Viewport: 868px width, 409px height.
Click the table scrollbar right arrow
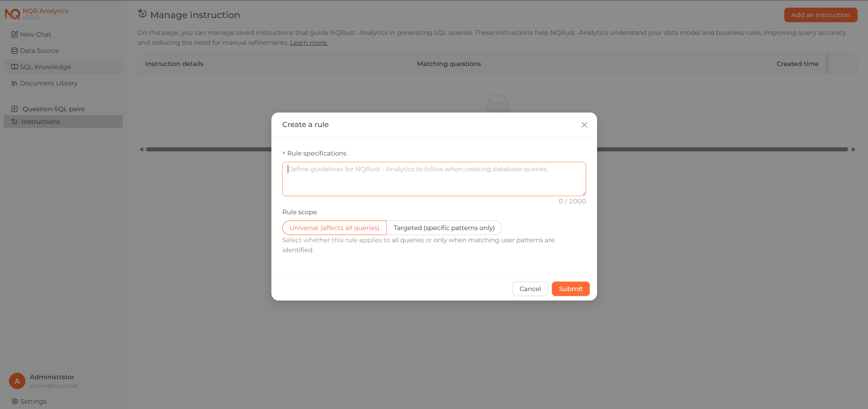point(854,149)
